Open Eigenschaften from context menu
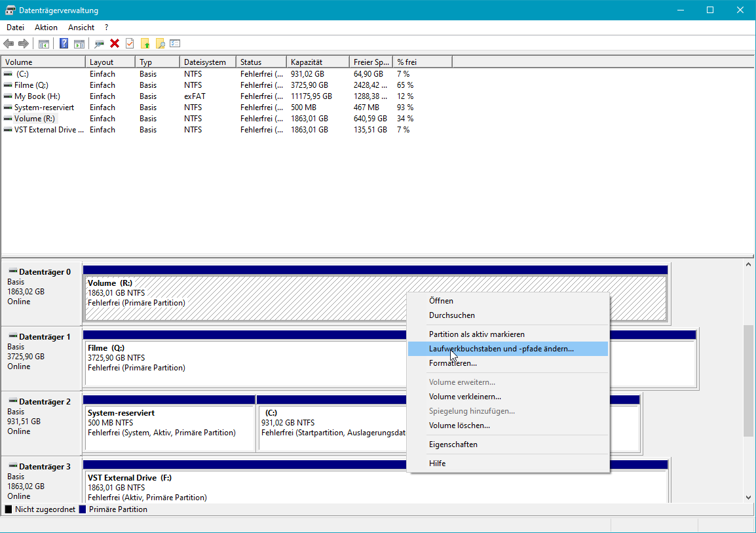This screenshot has width=756, height=533. tap(508, 444)
